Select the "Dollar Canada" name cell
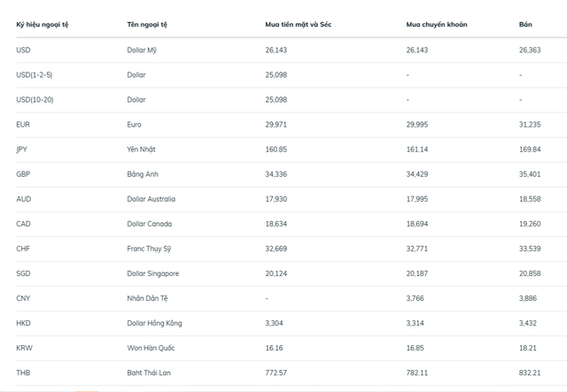Image resolution: width=567 pixels, height=392 pixels. coord(149,224)
